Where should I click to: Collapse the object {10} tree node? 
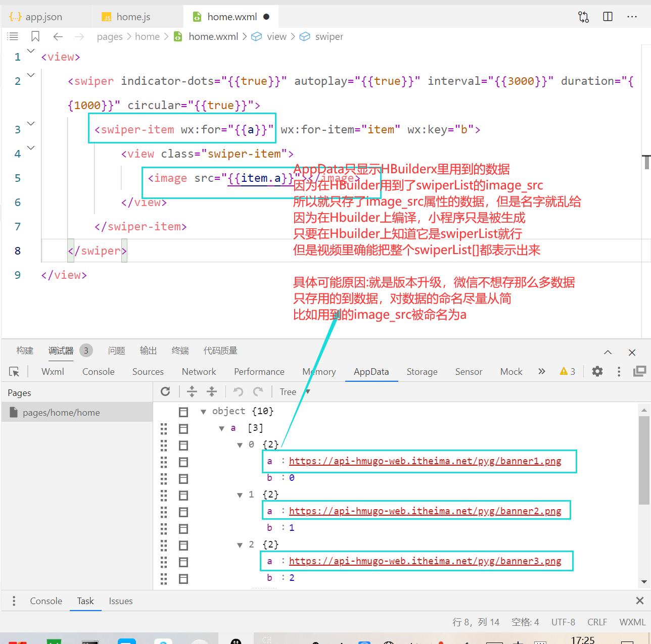(203, 412)
